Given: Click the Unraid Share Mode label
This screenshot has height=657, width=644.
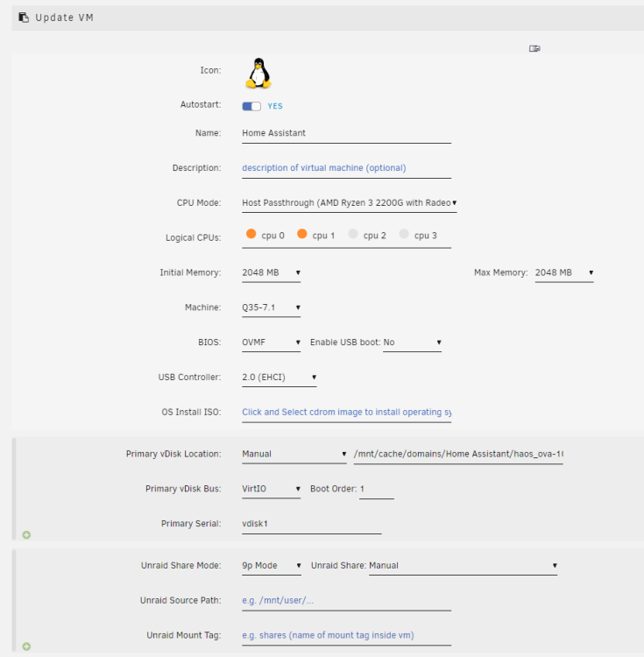Looking at the screenshot, I should (181, 566).
